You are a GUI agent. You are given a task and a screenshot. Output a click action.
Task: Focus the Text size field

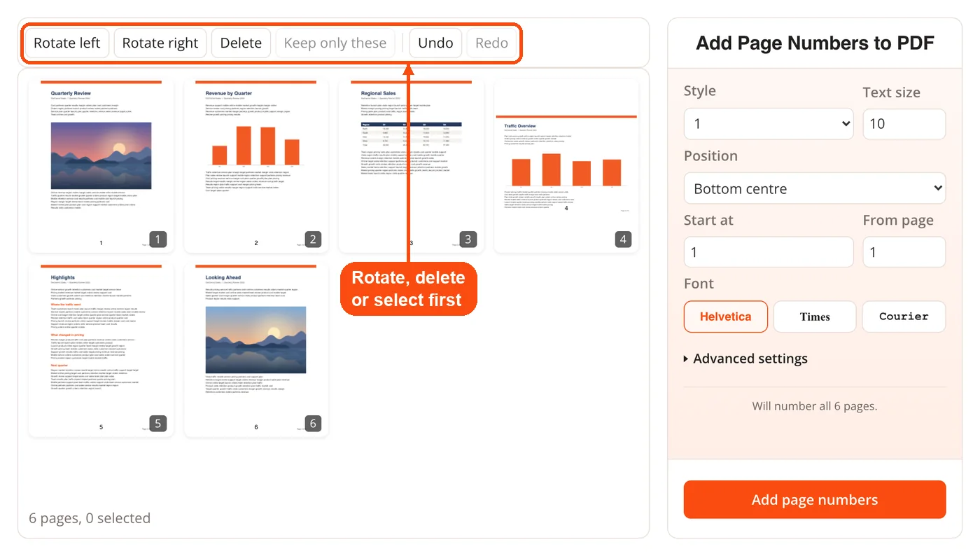click(904, 124)
